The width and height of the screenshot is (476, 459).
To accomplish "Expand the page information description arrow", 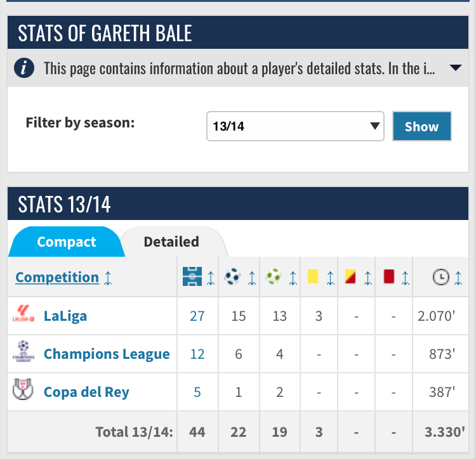I will 454,68.
